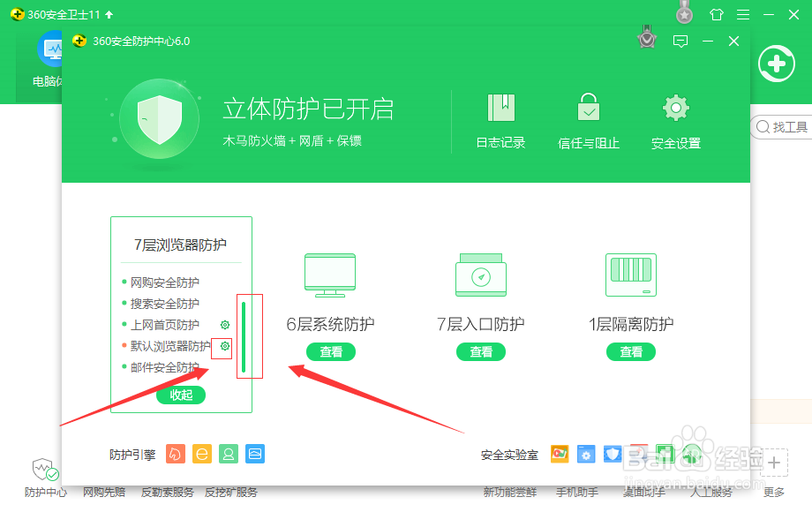The image size is (812, 512).
Task: Open the 安全设置 gear icon
Action: coord(676,108)
